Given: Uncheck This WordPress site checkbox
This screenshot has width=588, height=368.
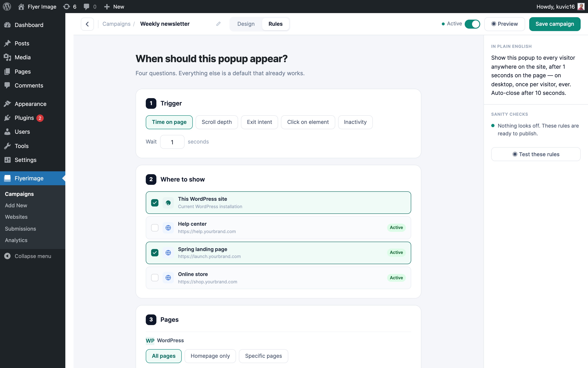Looking at the screenshot, I should pos(155,203).
